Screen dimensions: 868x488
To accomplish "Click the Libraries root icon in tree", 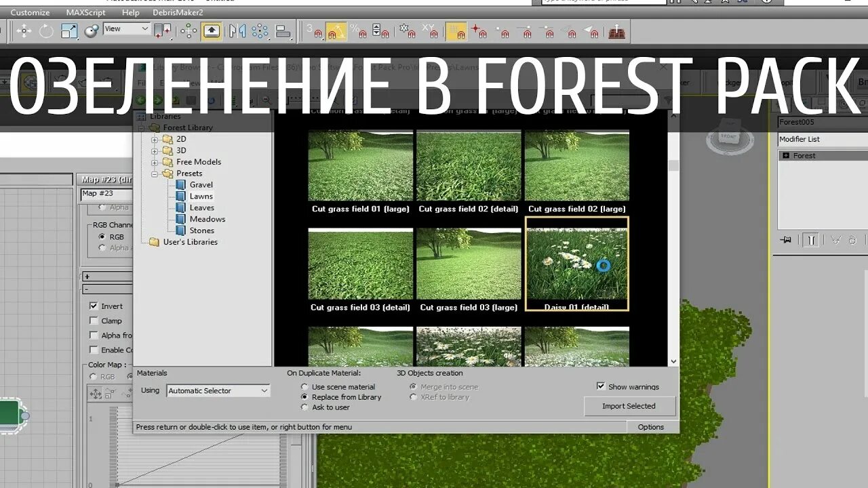I will pyautogui.click(x=142, y=116).
